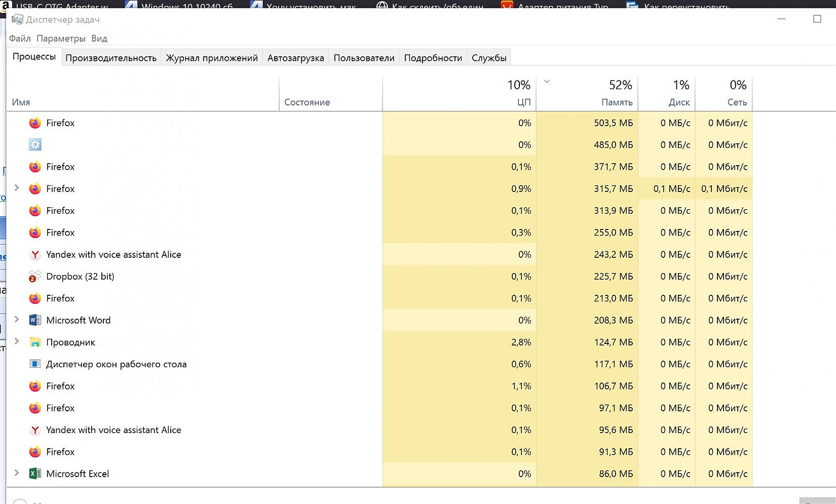This screenshot has height=504, width=836.
Task: Select the Проводник folder icon
Action: pyautogui.click(x=34, y=342)
